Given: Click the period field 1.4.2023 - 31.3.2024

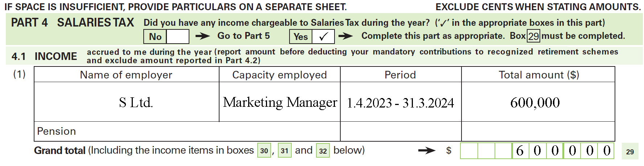Looking at the screenshot, I should (401, 102).
